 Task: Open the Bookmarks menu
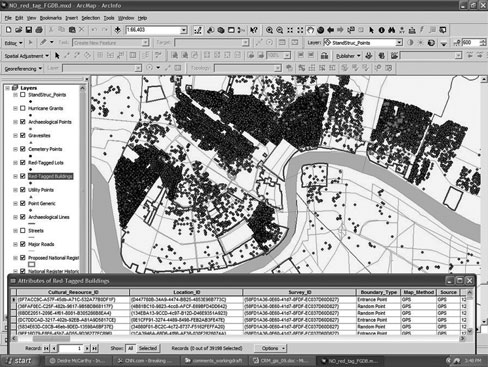click(51, 18)
